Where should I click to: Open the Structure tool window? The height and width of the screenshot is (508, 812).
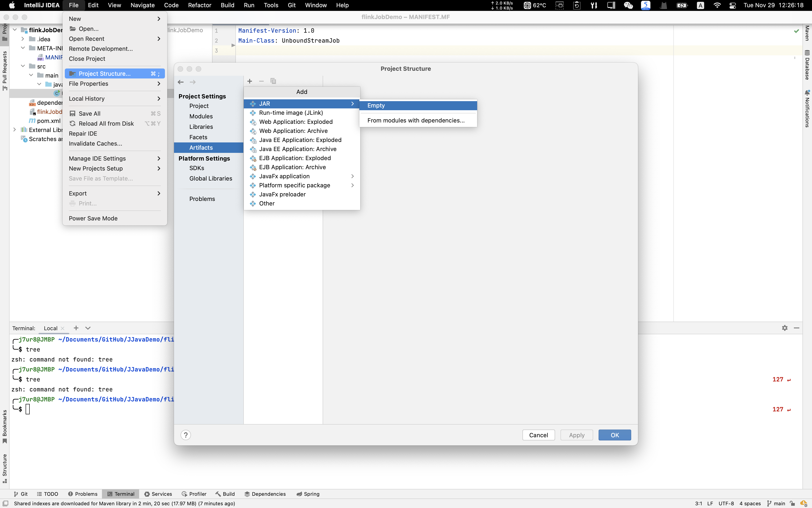click(x=5, y=469)
